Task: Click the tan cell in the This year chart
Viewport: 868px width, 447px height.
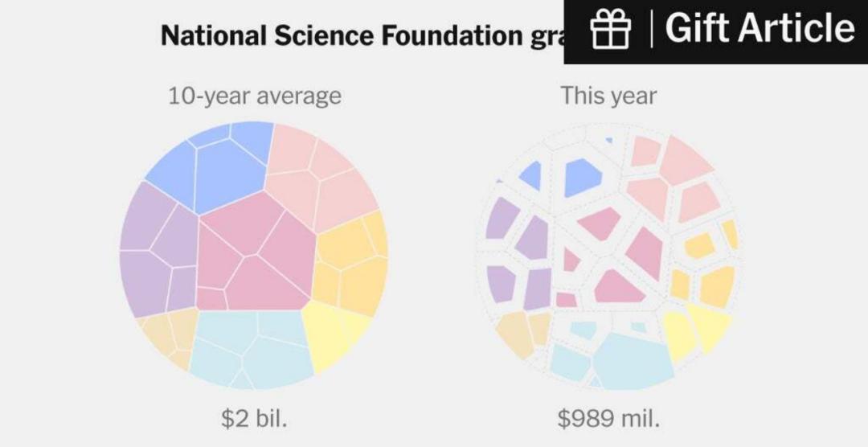Action: coord(514,334)
